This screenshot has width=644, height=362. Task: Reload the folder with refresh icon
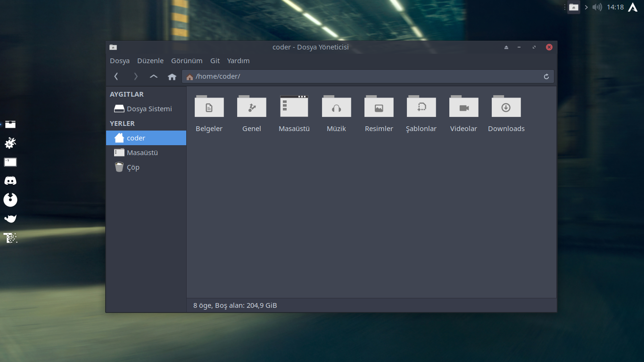click(546, 77)
